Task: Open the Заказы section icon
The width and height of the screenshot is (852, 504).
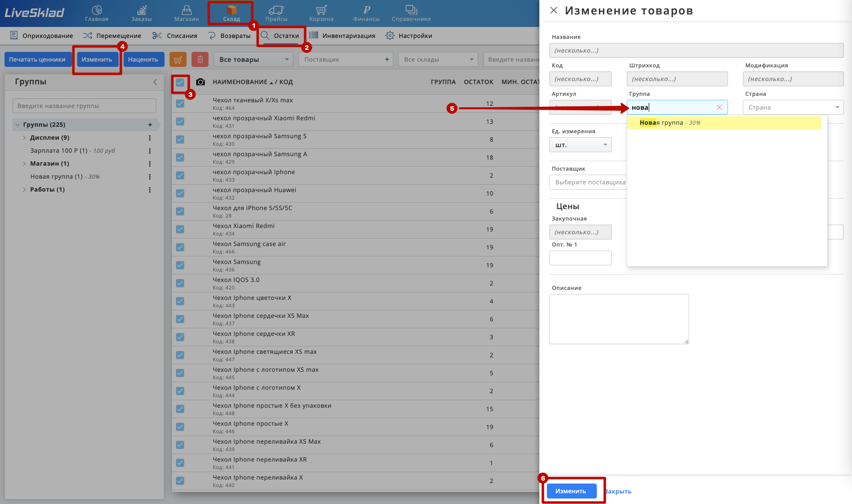Action: (142, 10)
